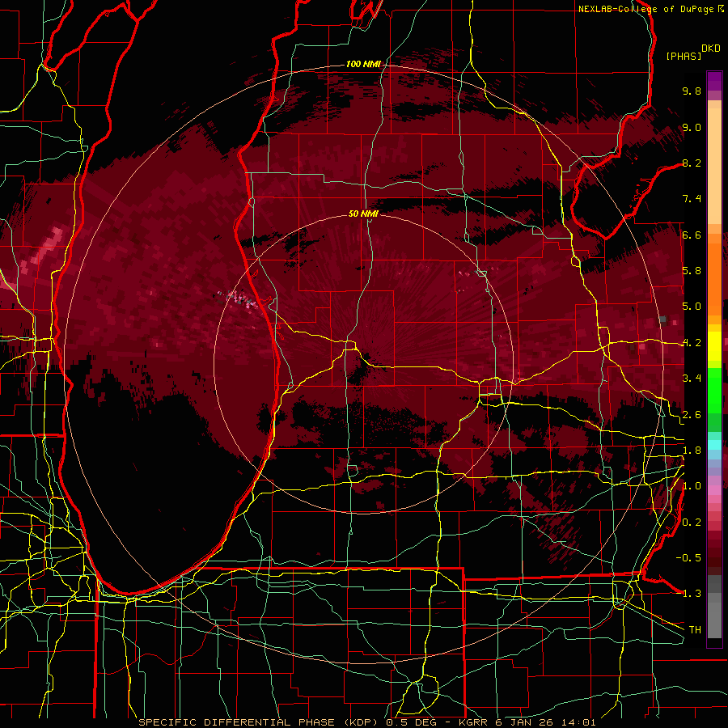Click the 5.8 scale value
Screen dimensions: 728x728
tap(692, 271)
